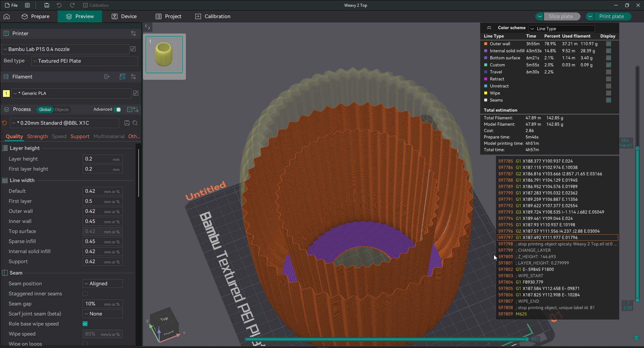Select G-code line 597797
Screen dimensions: 644x348
click(x=557, y=238)
